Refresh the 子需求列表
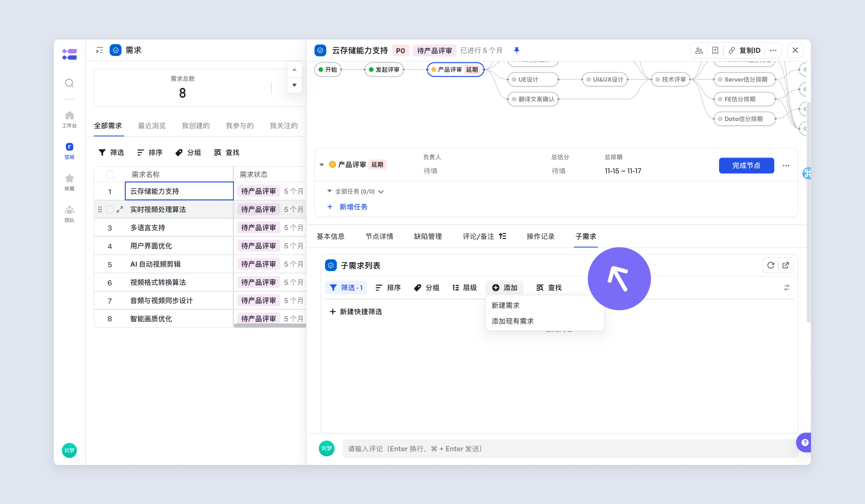This screenshot has width=865, height=504. click(771, 265)
